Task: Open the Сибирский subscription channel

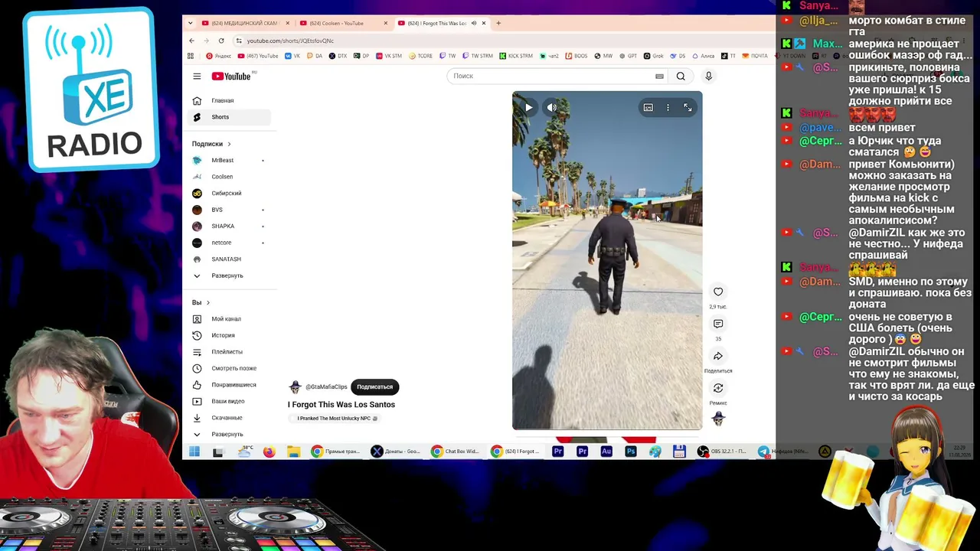Action: 230,194
